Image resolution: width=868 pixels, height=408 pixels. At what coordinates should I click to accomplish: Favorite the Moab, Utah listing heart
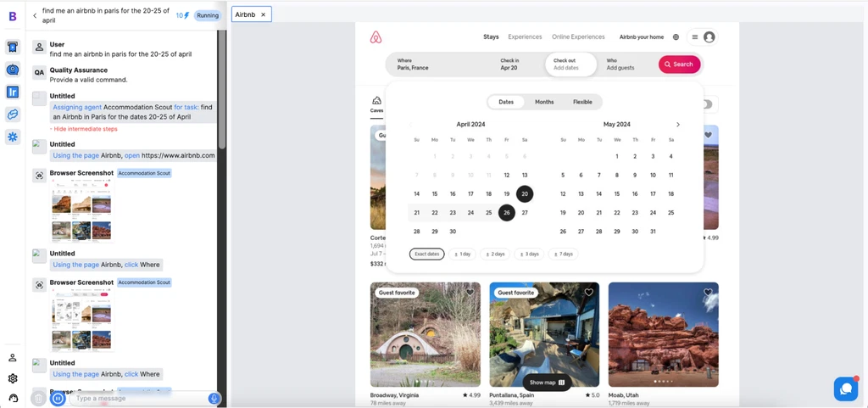pyautogui.click(x=708, y=293)
